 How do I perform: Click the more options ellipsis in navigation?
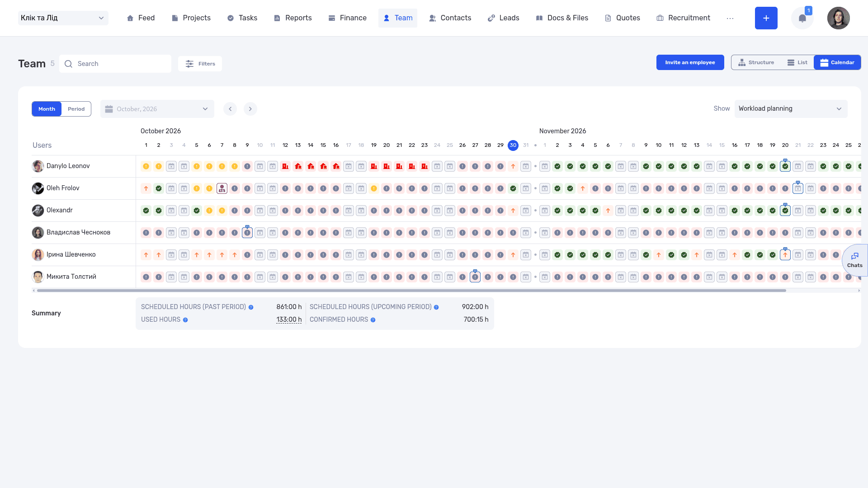[x=730, y=18]
